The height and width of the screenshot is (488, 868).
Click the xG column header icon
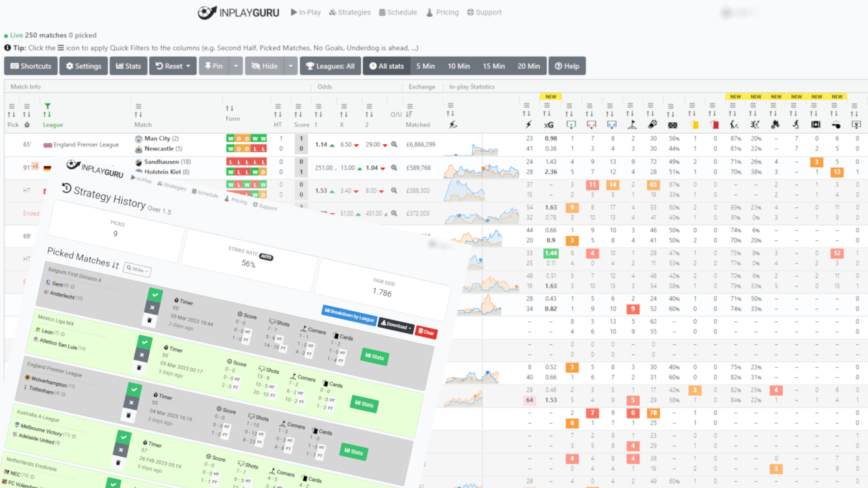pos(548,125)
